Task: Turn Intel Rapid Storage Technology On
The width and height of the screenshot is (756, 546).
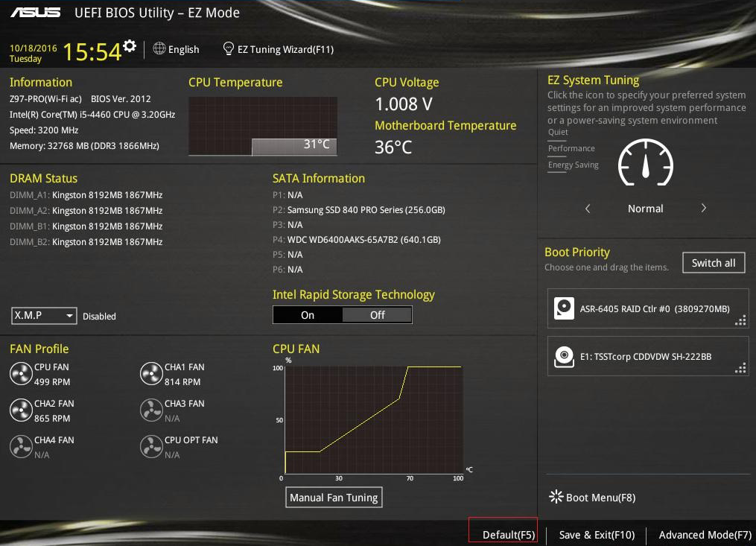Action: pos(308,315)
